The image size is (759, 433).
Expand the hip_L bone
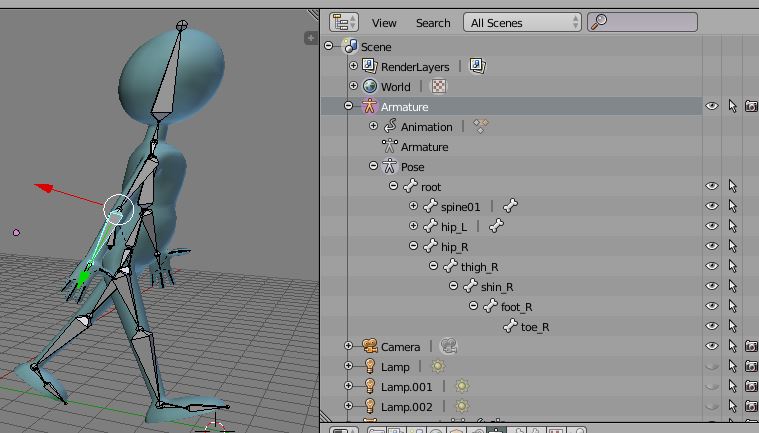tap(413, 226)
